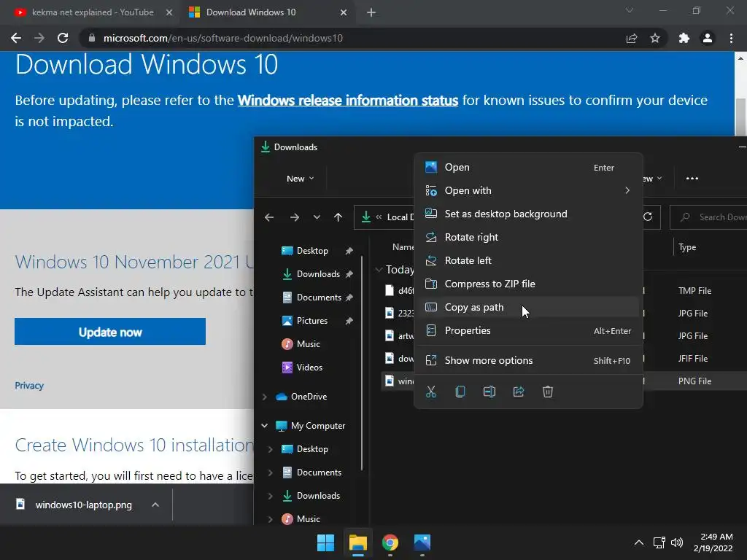The image size is (747, 560).
Task: Bookmark this page with star icon
Action: 655,38
